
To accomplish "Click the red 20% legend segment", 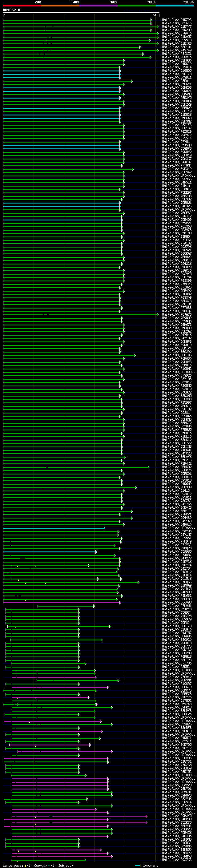I will tap(22, 6).
